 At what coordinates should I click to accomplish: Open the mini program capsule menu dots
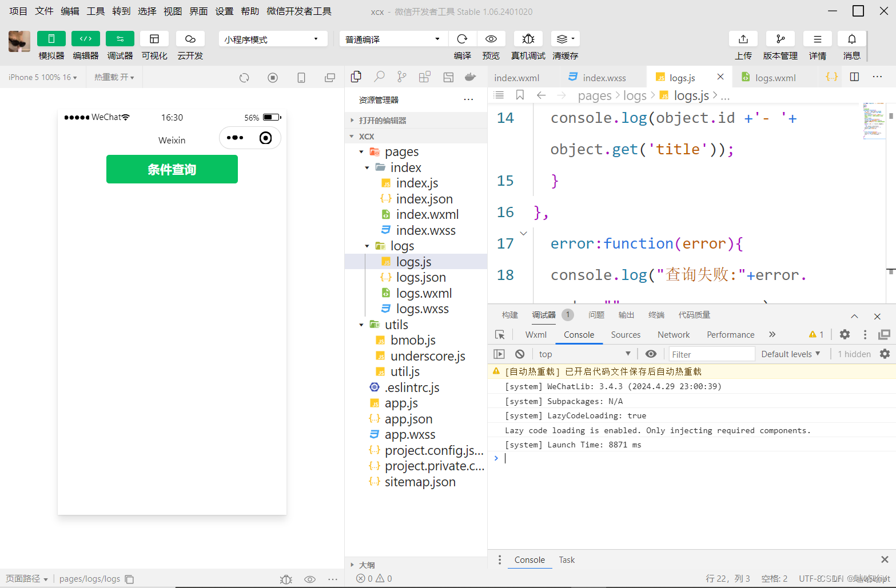click(235, 138)
